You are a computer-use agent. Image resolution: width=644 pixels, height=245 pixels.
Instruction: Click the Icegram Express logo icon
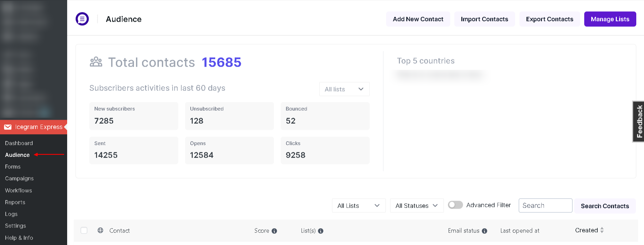click(82, 19)
